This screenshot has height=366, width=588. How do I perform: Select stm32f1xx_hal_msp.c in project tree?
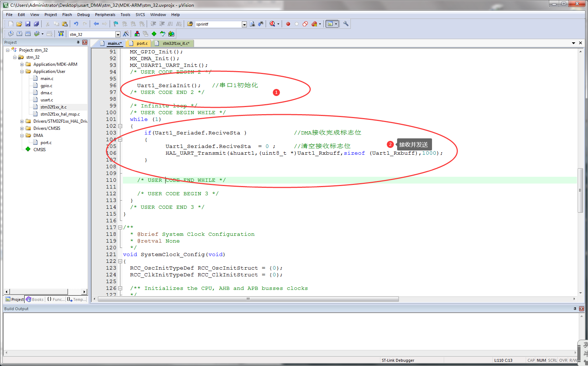click(60, 114)
